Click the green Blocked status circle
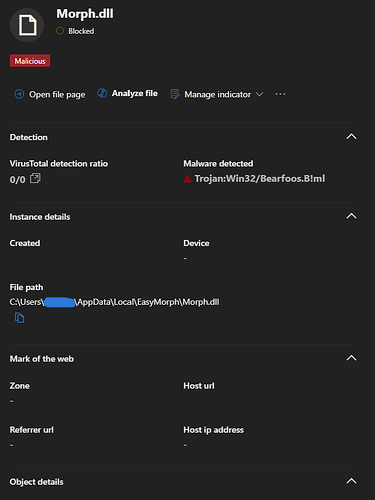 pos(60,31)
